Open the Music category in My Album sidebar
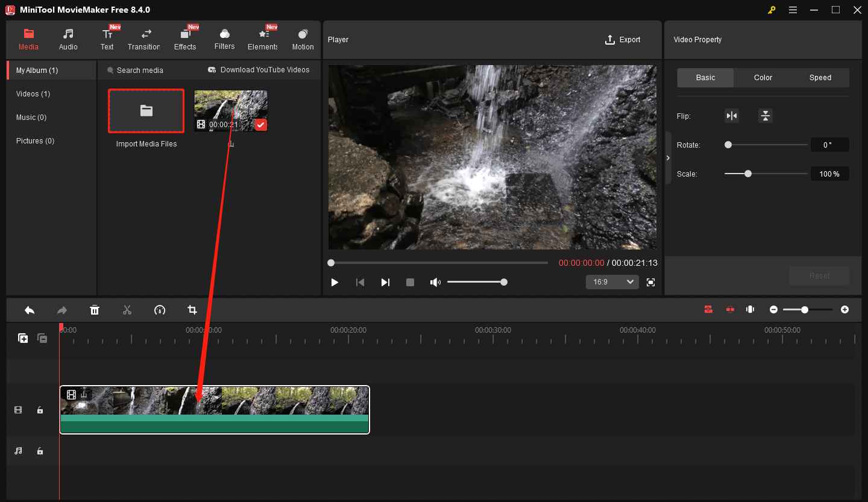 point(31,117)
